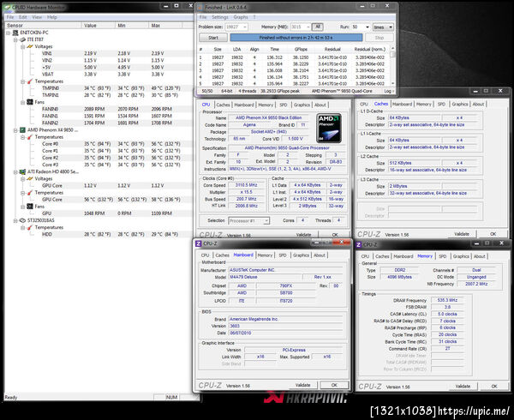514x420 pixels.
Task: Click the Voltages icon under ITE IT87
Action: pyautogui.click(x=30, y=46)
